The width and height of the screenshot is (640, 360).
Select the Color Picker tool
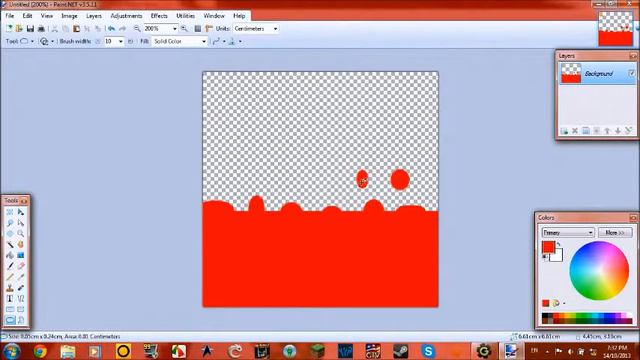tap(20, 277)
